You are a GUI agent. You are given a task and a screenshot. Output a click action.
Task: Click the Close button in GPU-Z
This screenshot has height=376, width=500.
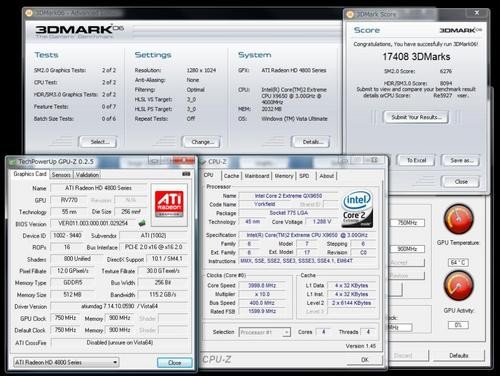(175, 362)
